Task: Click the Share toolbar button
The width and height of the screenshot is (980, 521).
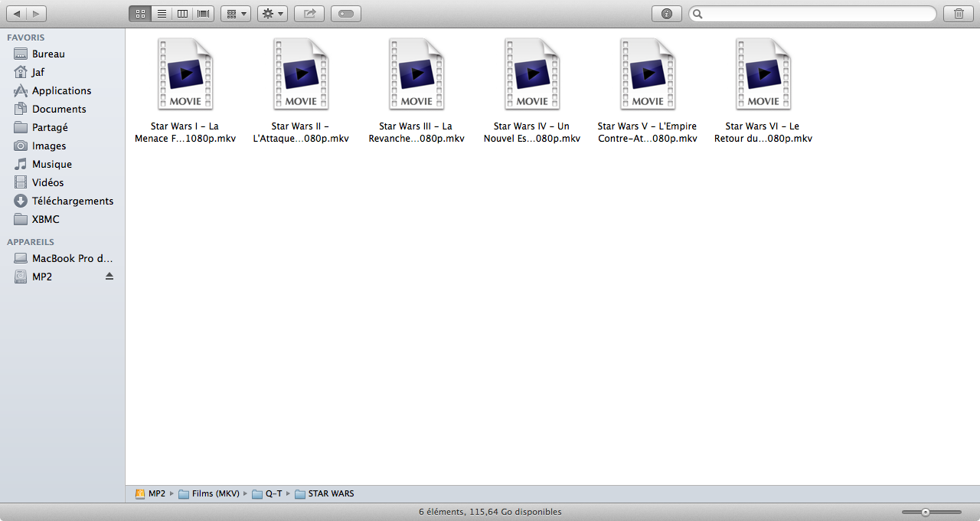Action: (x=309, y=14)
